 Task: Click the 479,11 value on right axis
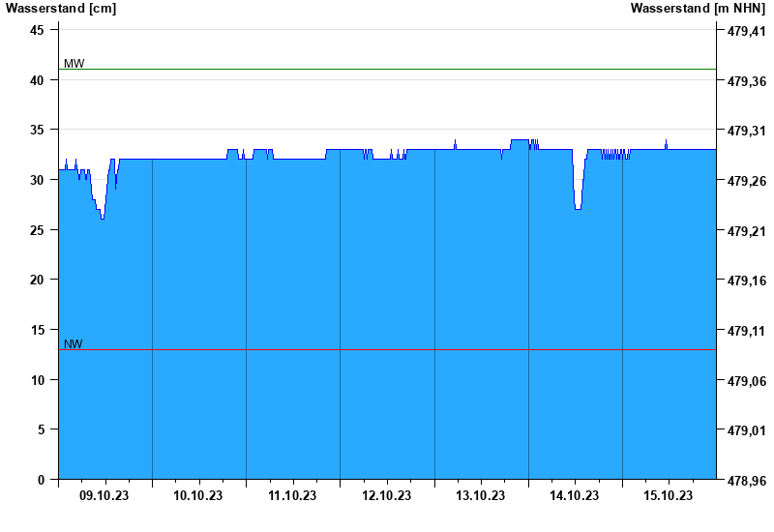coord(747,331)
